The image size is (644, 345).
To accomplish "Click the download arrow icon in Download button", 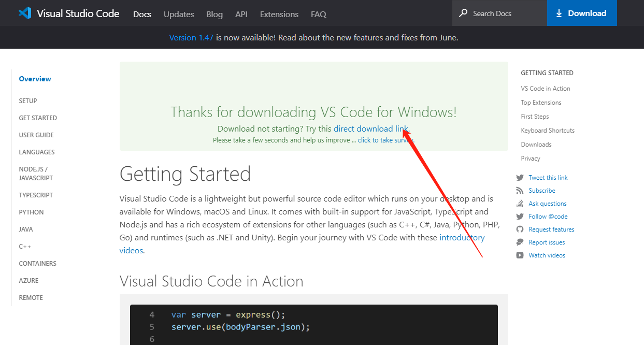I will click(559, 13).
